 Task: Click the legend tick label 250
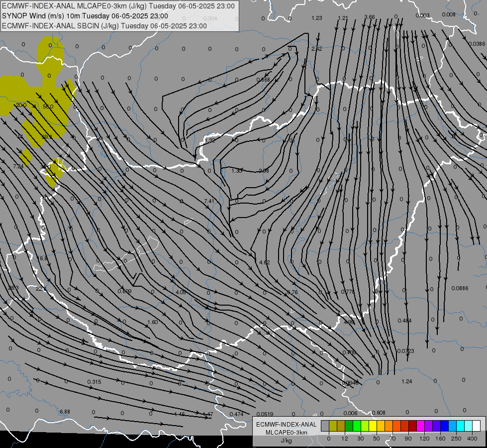[456, 439]
